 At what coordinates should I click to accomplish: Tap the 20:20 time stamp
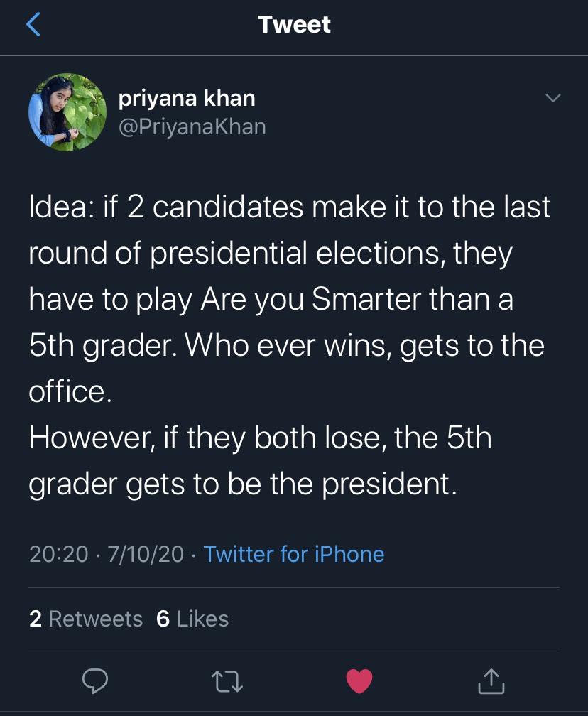tap(58, 554)
